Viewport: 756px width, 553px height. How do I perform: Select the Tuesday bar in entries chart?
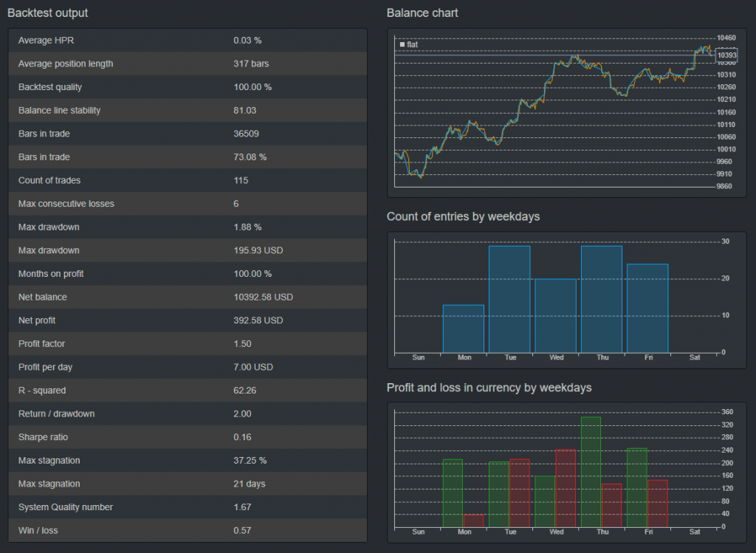[x=509, y=299]
